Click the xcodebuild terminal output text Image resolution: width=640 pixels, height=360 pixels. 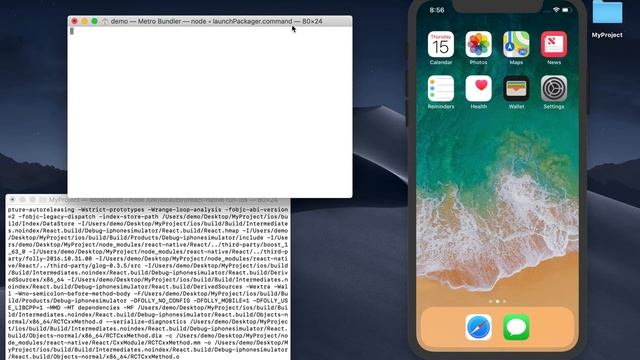(148, 283)
